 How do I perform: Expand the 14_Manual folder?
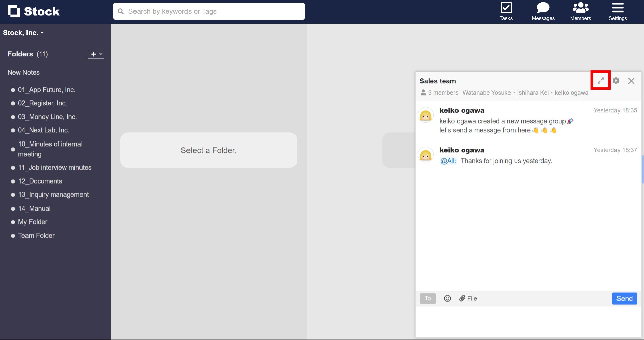point(34,208)
